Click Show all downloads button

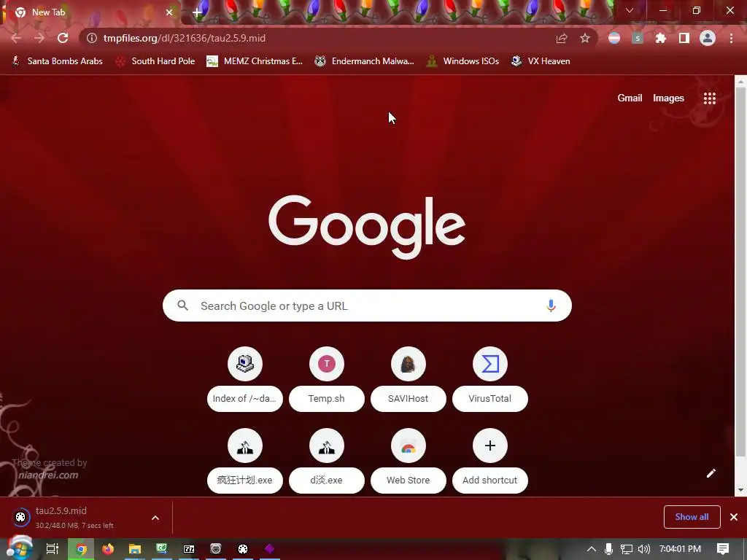[x=692, y=517]
